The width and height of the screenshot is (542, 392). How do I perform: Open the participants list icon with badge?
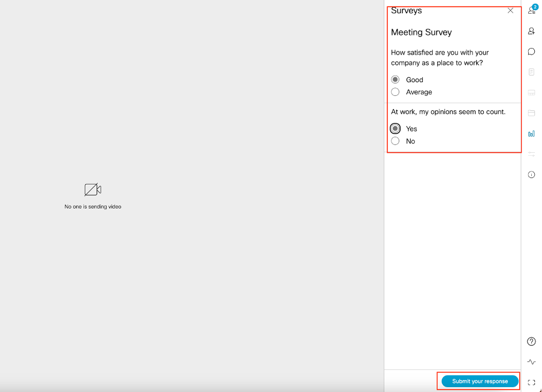coord(532,10)
